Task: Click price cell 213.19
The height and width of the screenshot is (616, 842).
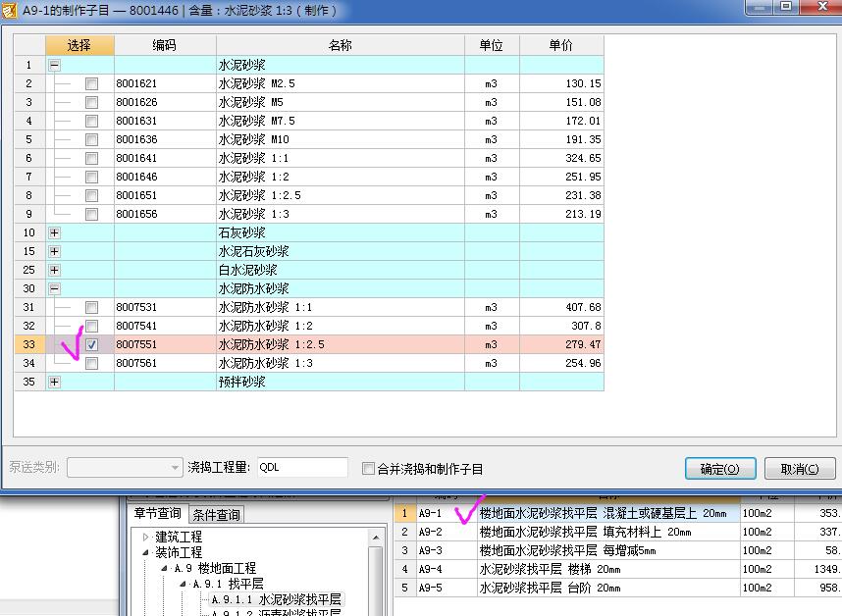Action: pos(561,214)
